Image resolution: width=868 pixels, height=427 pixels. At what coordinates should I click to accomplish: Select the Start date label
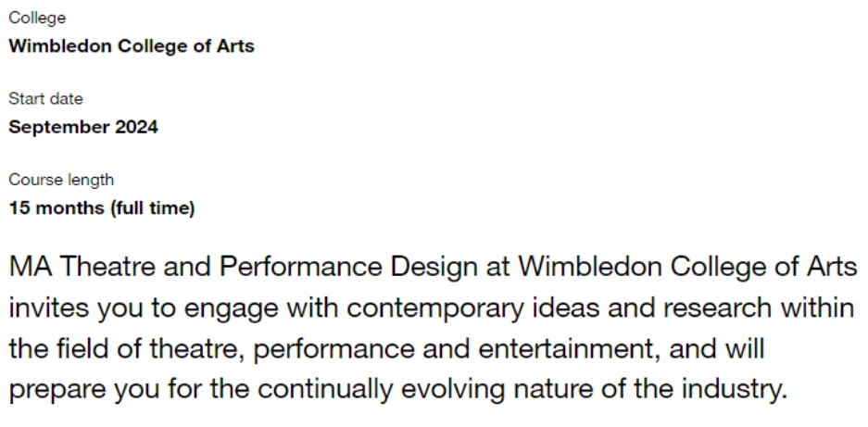(46, 99)
